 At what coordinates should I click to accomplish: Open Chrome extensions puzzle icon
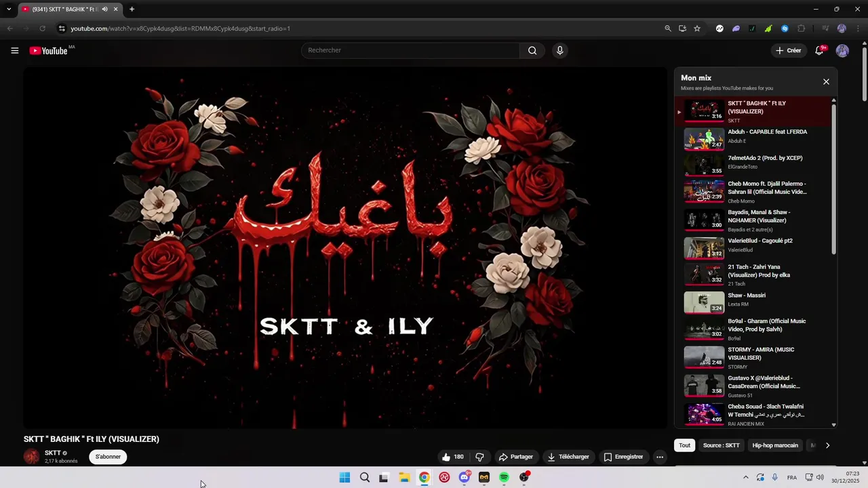tap(801, 28)
